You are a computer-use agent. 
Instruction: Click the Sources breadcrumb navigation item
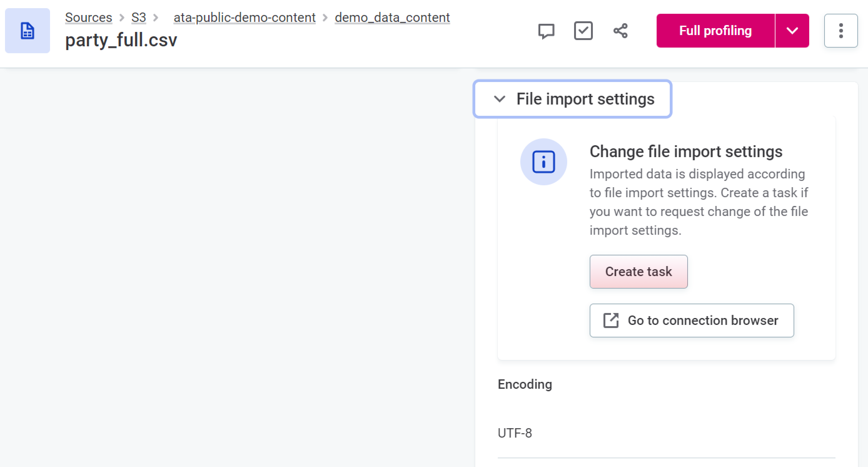click(88, 17)
